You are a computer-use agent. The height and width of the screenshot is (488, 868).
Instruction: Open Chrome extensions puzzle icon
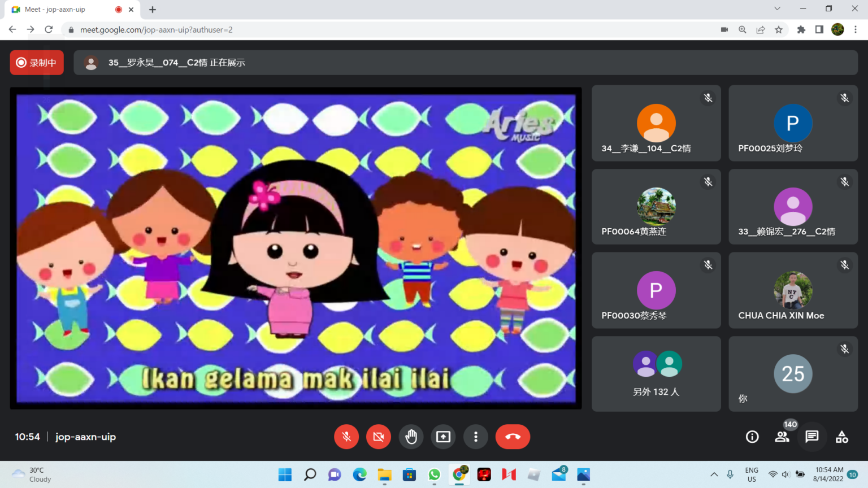point(801,29)
